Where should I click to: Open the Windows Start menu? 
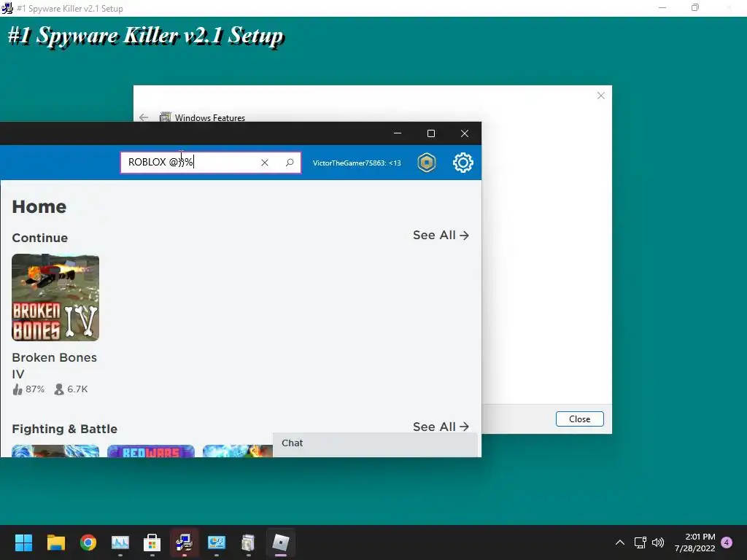[x=23, y=542]
